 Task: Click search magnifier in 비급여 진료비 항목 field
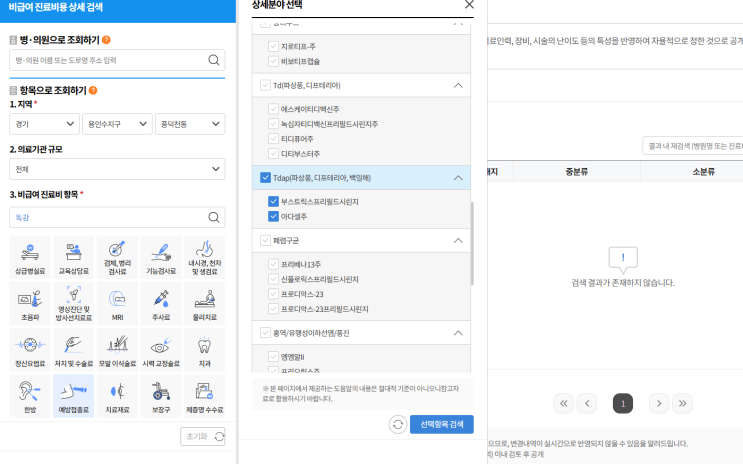tap(214, 218)
